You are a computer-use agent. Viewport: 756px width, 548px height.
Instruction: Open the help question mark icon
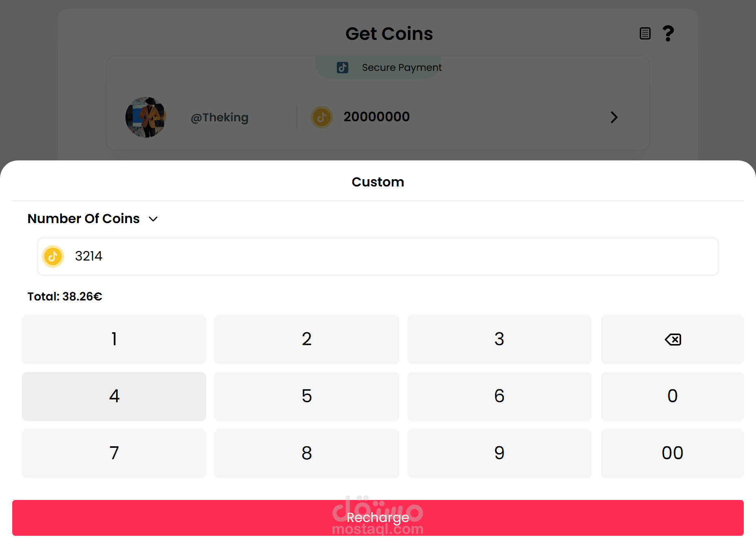click(668, 33)
